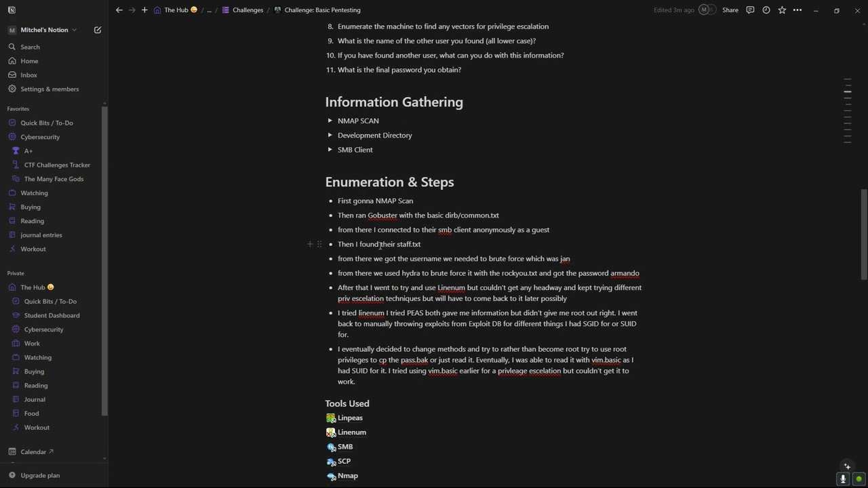The height and width of the screenshot is (488, 868).
Task: Click the Linpeas tool icon
Action: pyautogui.click(x=331, y=418)
